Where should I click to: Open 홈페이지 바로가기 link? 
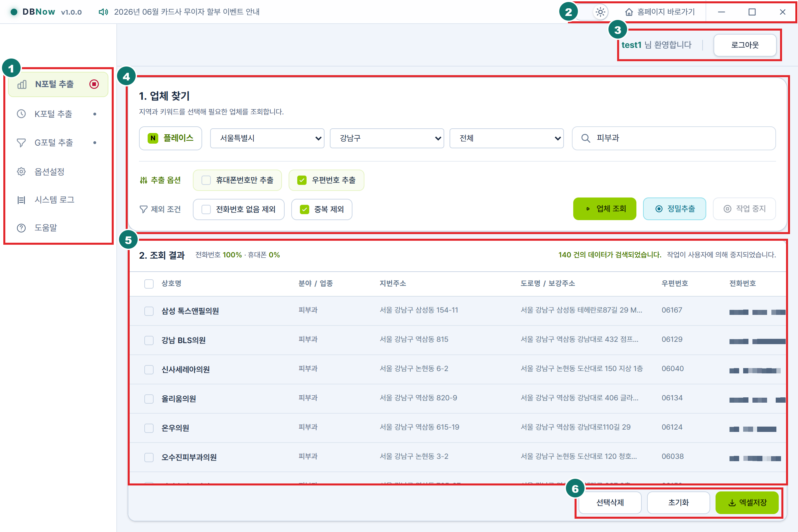[660, 12]
